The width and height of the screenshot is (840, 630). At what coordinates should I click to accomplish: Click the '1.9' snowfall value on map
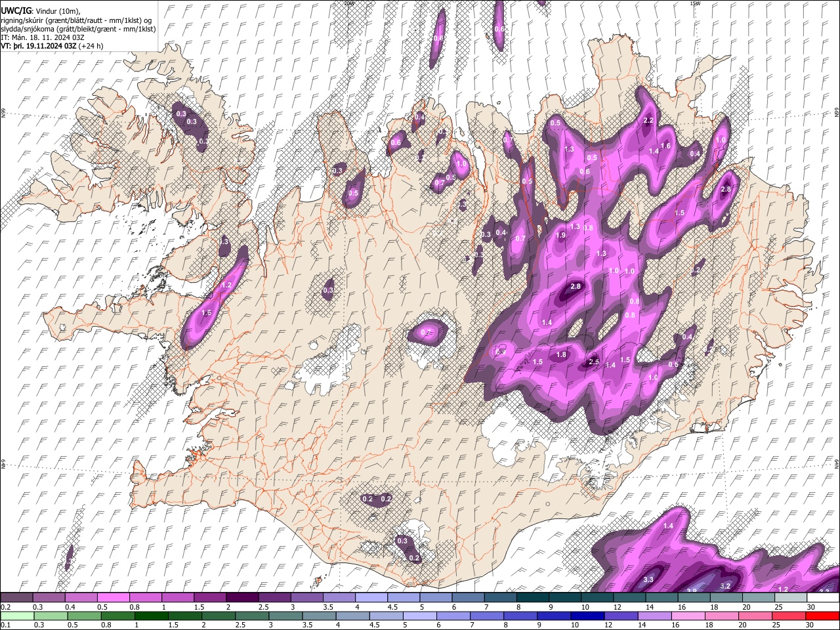(x=560, y=236)
